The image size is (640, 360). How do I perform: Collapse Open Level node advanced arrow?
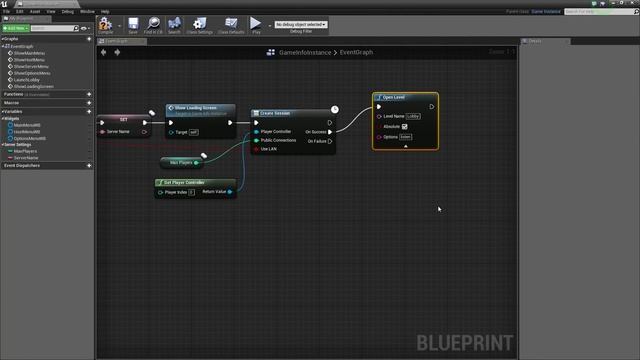pyautogui.click(x=406, y=146)
